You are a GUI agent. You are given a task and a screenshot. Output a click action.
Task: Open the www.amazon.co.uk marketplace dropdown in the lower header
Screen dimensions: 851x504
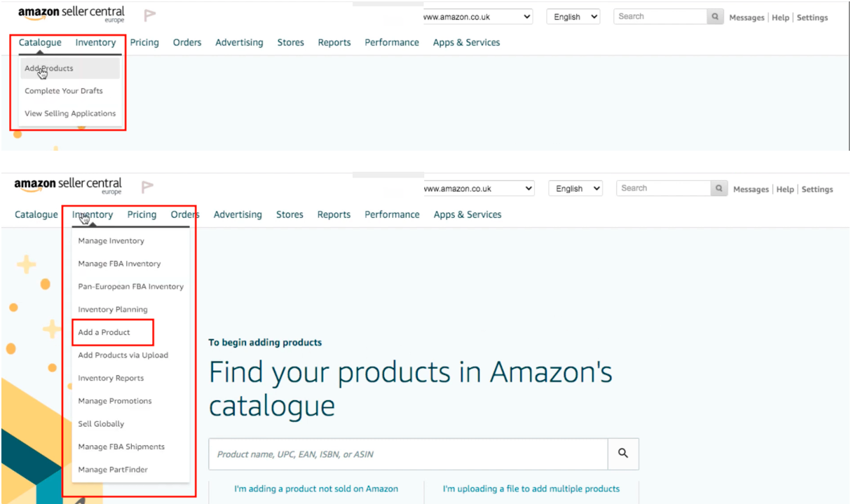479,189
